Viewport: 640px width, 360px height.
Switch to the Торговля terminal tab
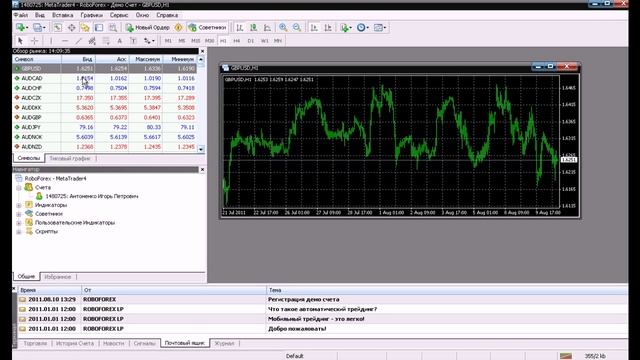click(35, 343)
